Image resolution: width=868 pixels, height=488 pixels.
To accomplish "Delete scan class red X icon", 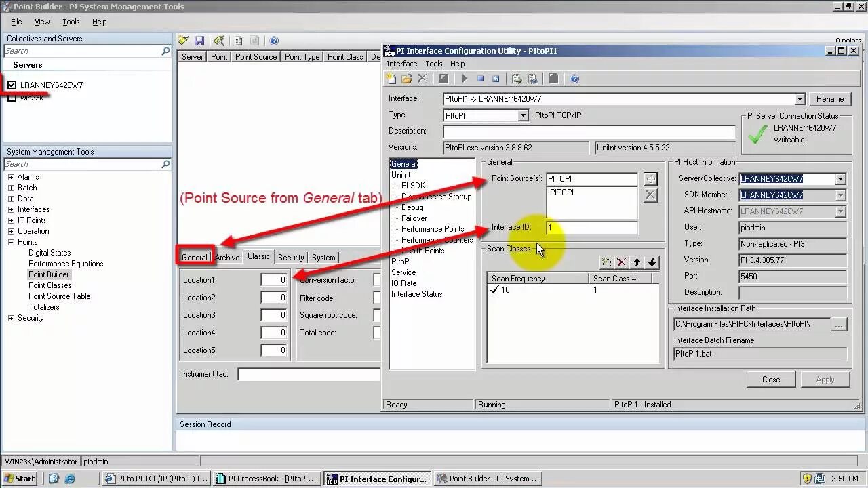I will tap(621, 262).
